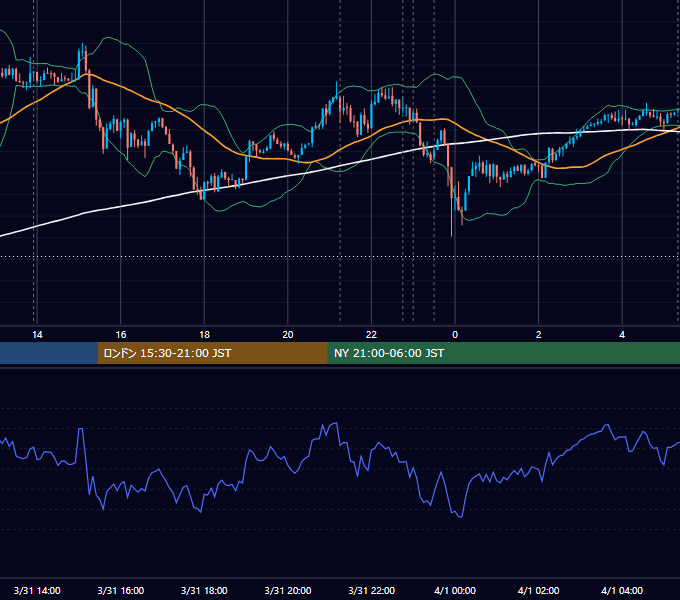The height and width of the screenshot is (600, 680).
Task: Click the 3/31 20:00 time label
Action: pyautogui.click(x=288, y=590)
